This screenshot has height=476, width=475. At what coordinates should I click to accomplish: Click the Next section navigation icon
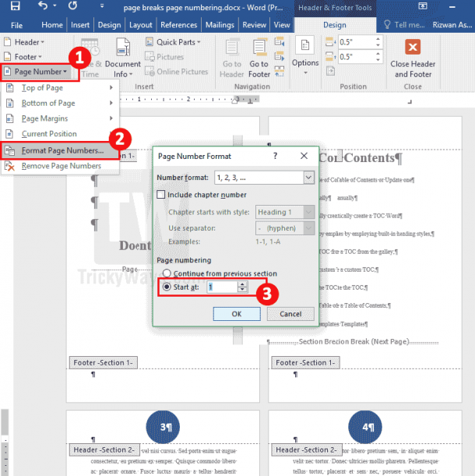pyautogui.click(x=280, y=56)
